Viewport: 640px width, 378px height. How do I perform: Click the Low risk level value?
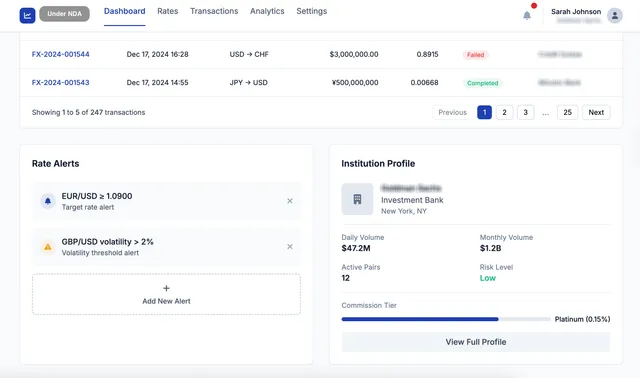[488, 278]
